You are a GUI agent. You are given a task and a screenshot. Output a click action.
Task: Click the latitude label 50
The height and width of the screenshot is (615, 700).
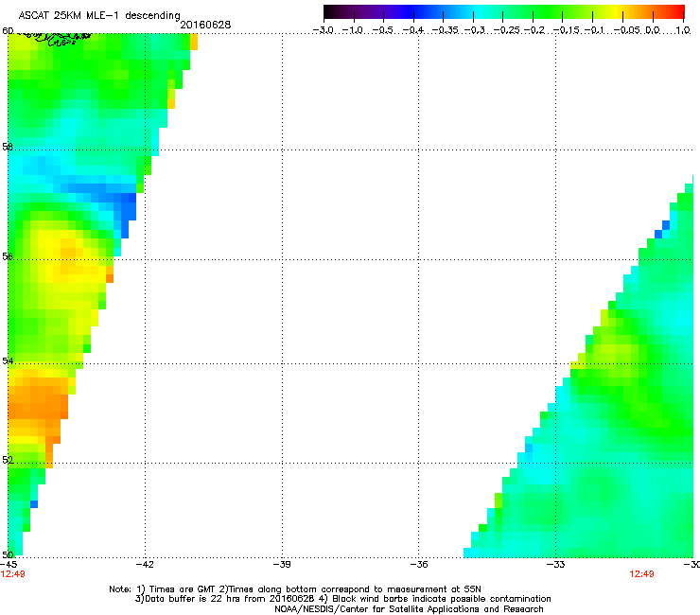(x=8, y=554)
